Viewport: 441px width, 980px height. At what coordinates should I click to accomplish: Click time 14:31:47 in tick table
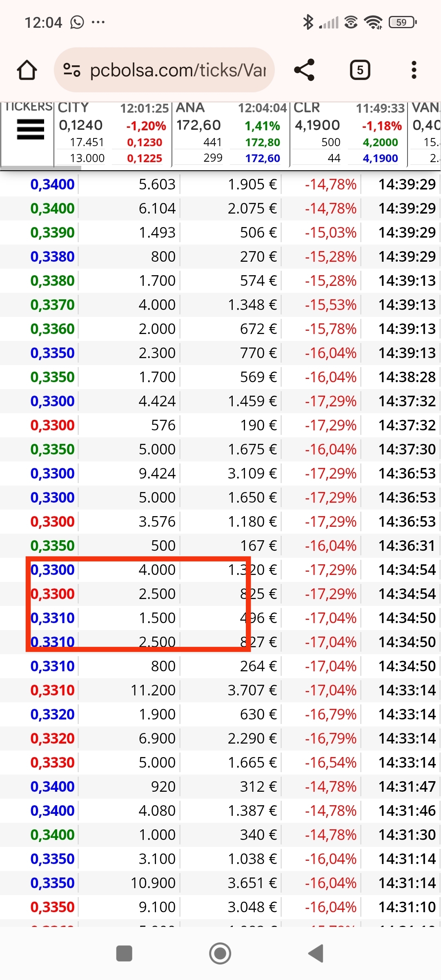pos(407,786)
